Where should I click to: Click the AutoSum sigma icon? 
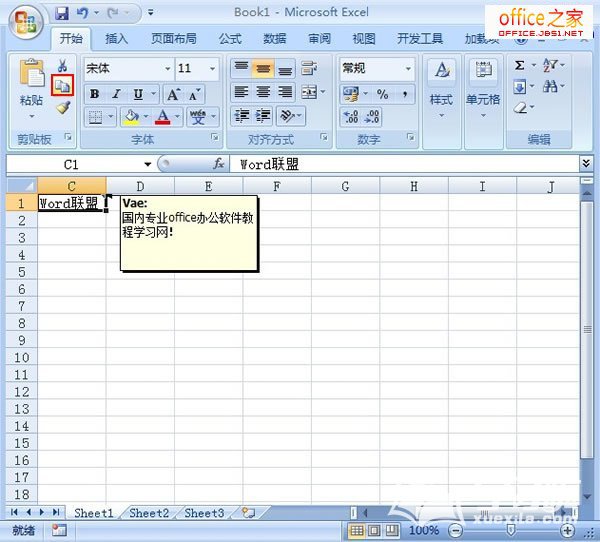coord(519,65)
